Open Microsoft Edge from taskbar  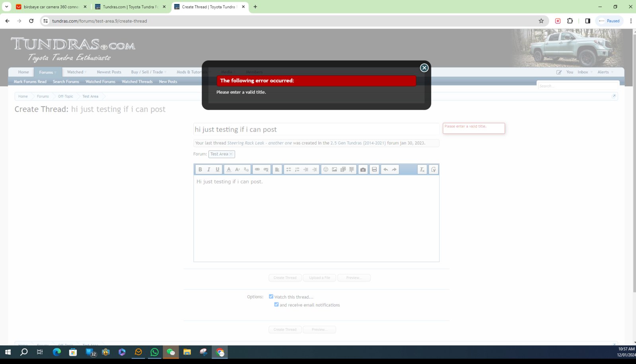(56, 352)
